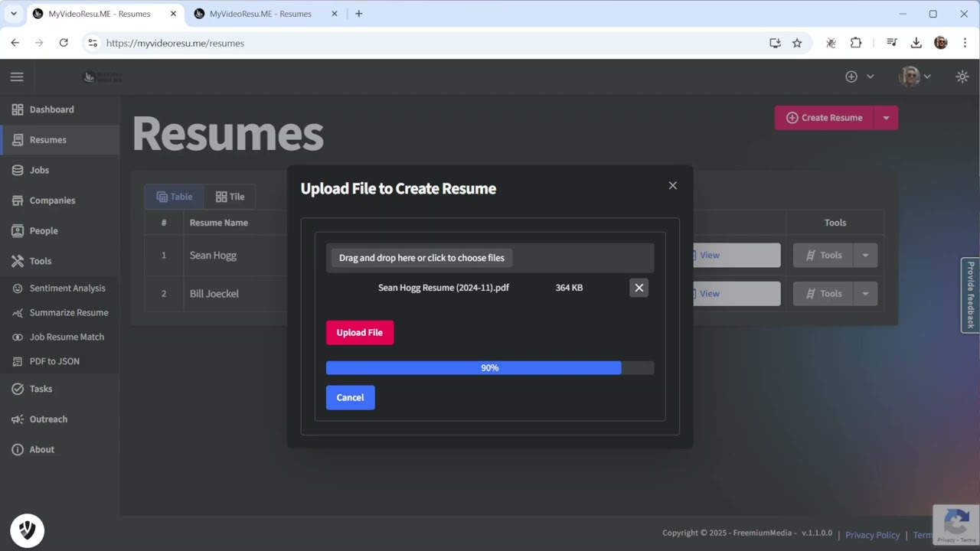
Task: Expand Tools dropdown for Bill Joeckel row
Action: click(x=865, y=294)
